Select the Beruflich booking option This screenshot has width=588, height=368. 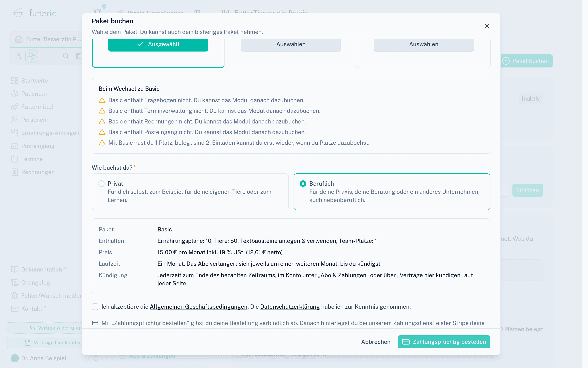(392, 192)
